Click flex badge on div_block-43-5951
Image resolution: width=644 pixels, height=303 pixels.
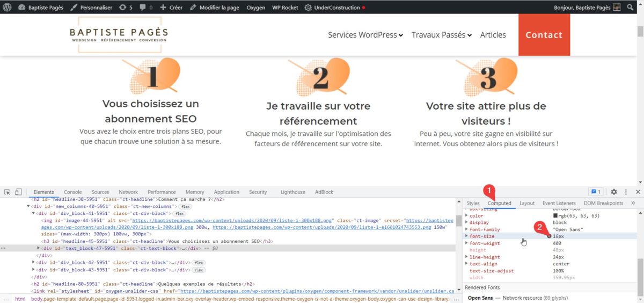tap(200, 270)
